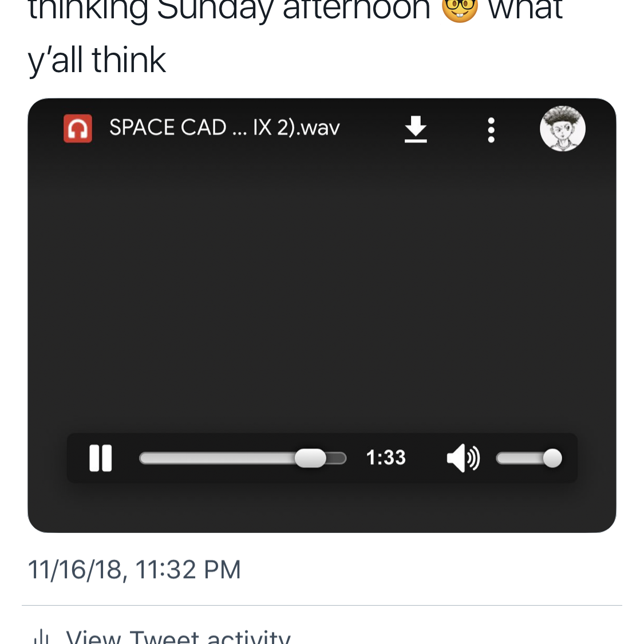
Task: Click the playback seek bar thumb
Action: [310, 458]
